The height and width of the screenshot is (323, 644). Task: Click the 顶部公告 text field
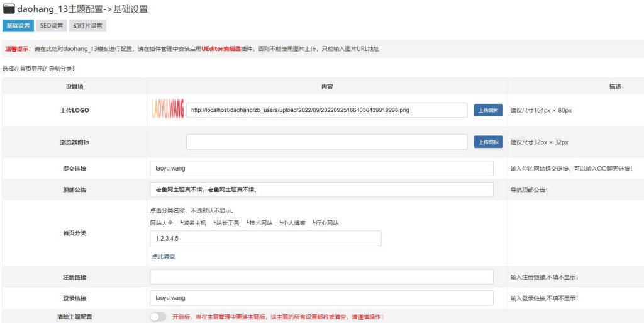pos(321,189)
